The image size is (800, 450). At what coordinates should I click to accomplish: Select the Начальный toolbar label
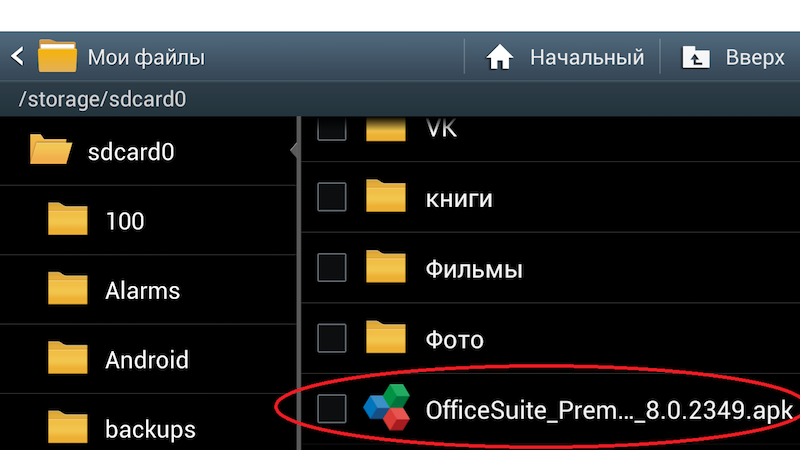(x=587, y=57)
